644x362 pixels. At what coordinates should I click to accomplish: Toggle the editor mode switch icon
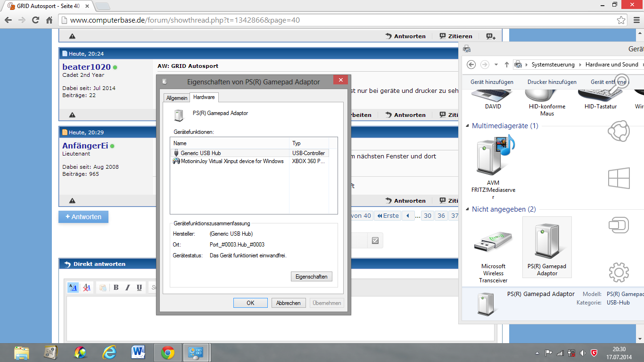(x=73, y=288)
